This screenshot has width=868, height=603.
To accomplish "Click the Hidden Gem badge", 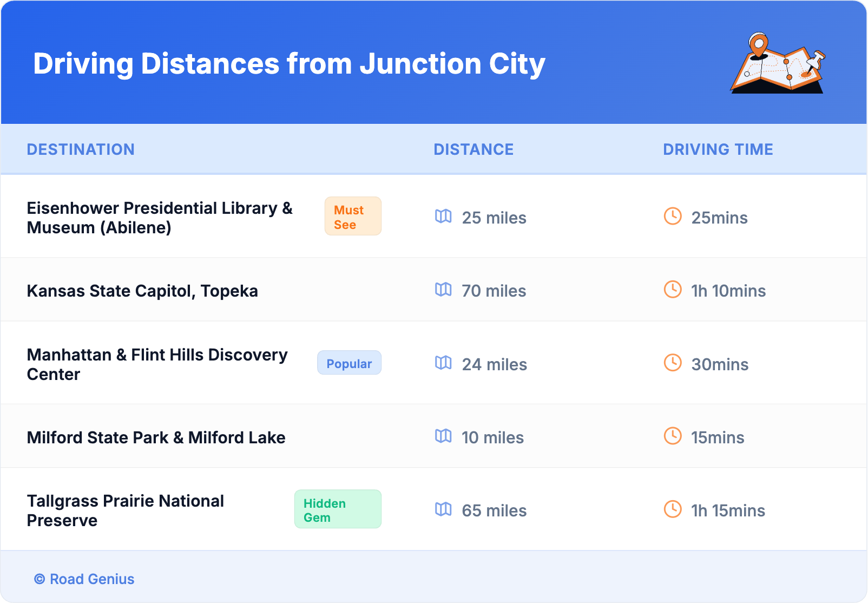I will coord(338,509).
